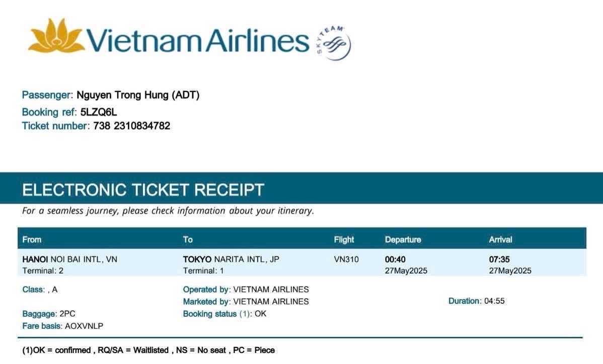603x364 pixels.
Task: Click TOKYO NARITA INTL destination
Action: click(231, 259)
